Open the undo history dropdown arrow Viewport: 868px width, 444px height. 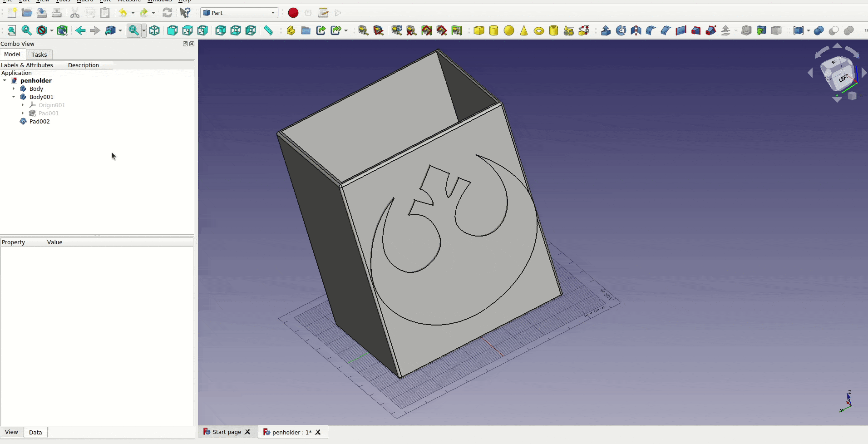click(x=133, y=13)
